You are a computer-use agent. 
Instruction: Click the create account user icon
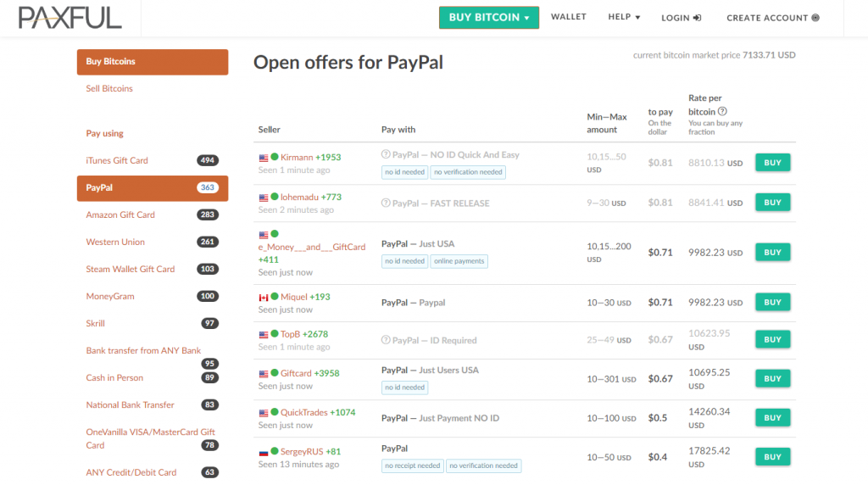click(x=815, y=18)
